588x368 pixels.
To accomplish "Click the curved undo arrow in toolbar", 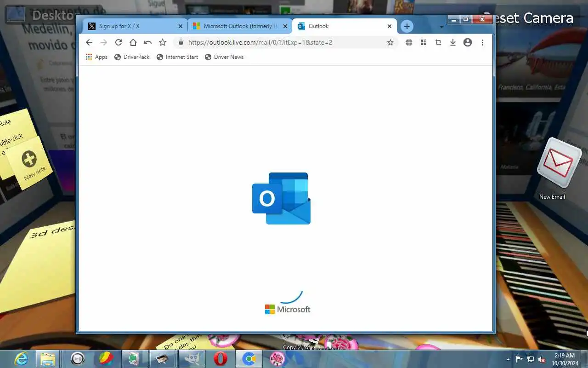I will point(148,42).
